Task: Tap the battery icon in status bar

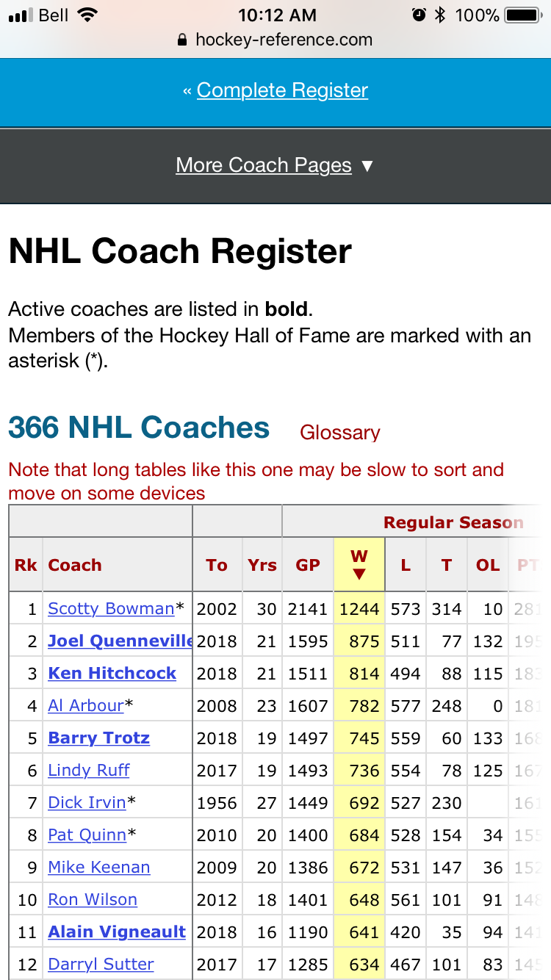Action: click(x=525, y=15)
